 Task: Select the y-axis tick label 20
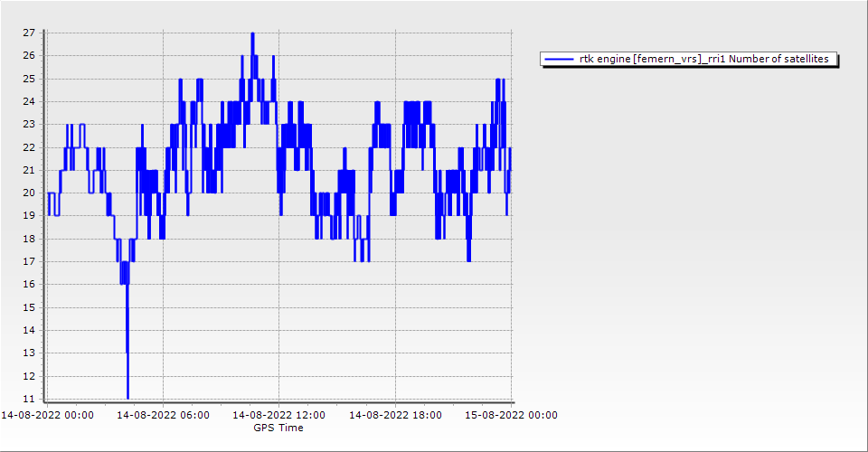click(x=29, y=193)
